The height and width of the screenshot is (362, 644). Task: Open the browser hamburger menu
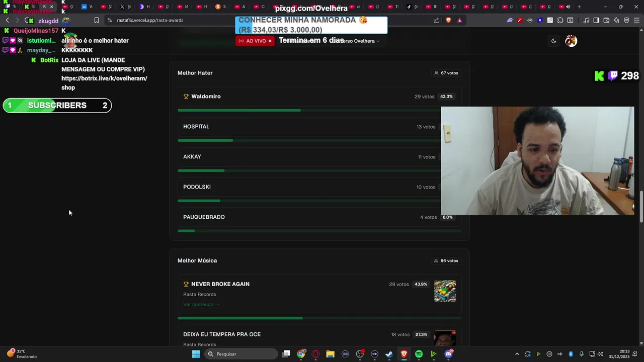click(x=636, y=20)
